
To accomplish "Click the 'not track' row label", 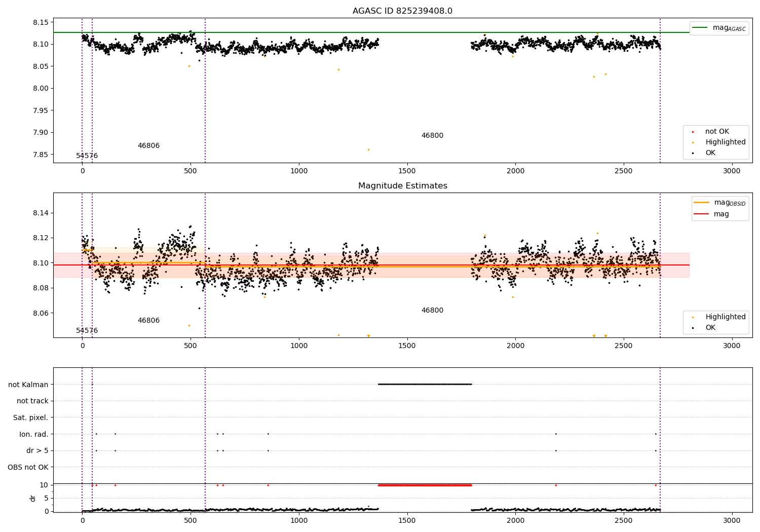I will click(x=32, y=401).
